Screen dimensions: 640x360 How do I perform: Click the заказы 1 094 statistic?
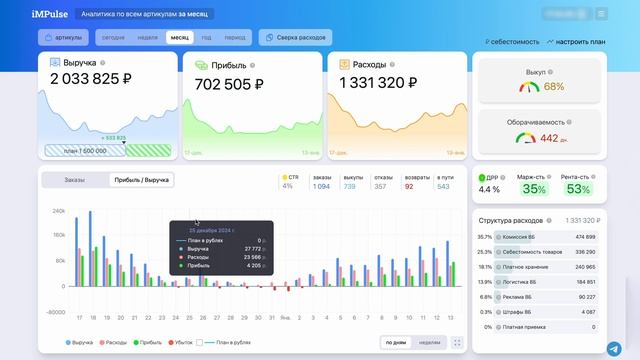click(x=322, y=182)
